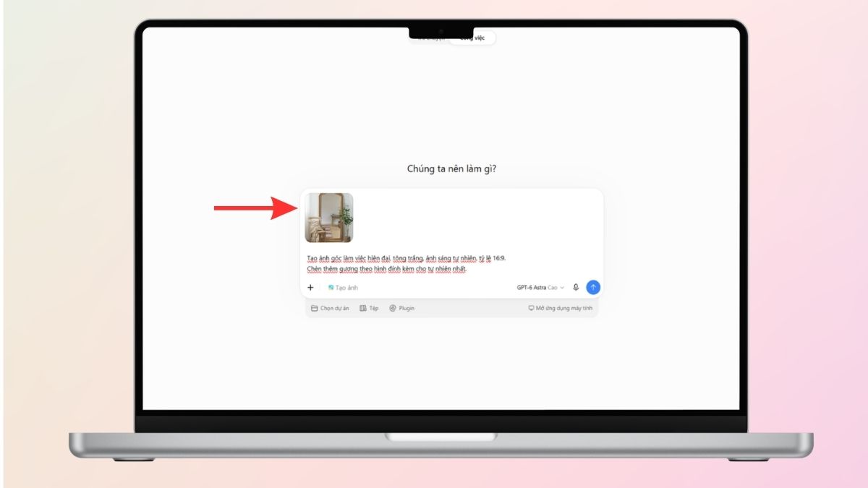Click the microphone icon for voice input

click(576, 287)
